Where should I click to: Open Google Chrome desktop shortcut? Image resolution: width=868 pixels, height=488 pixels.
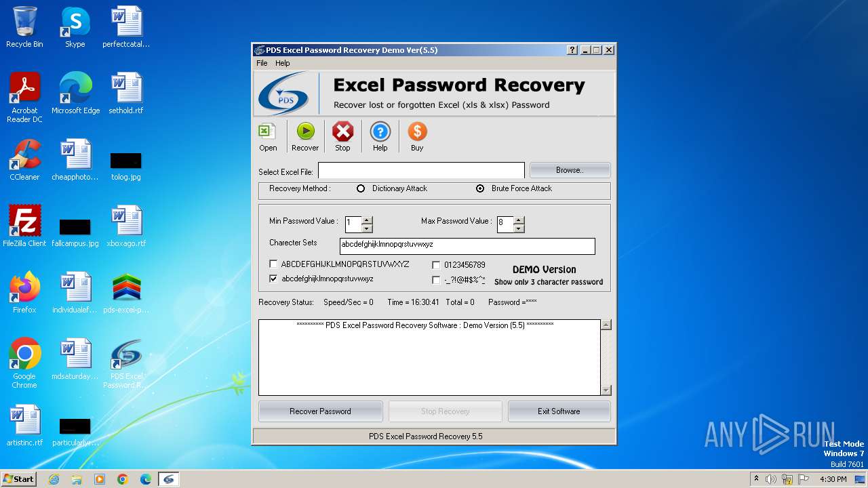pos(24,363)
